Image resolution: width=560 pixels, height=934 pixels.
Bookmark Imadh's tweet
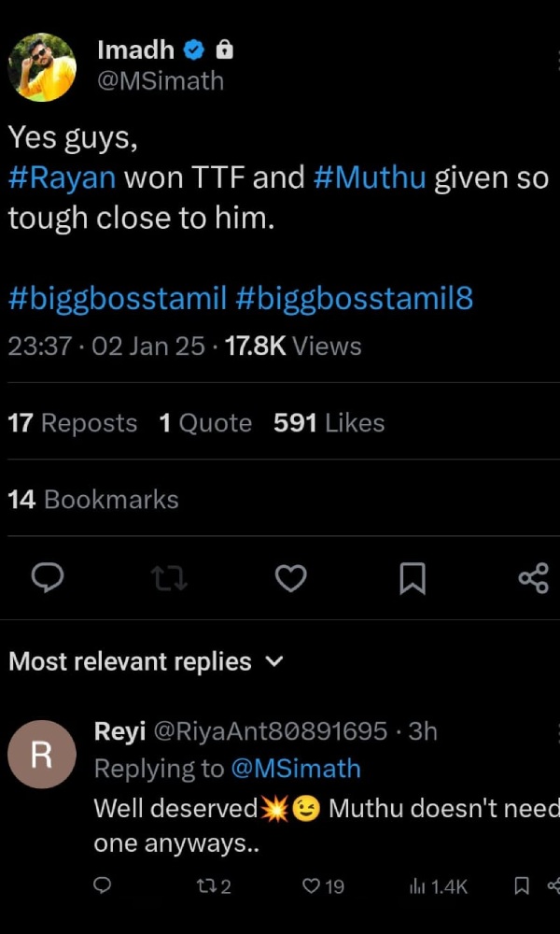[x=413, y=578]
